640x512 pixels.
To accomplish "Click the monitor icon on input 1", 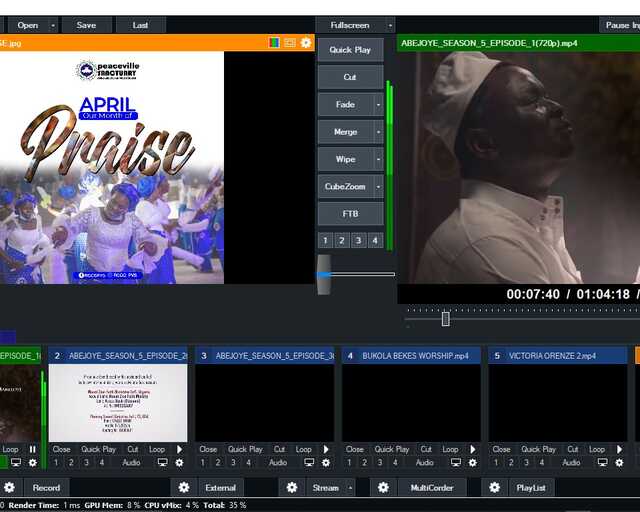I will click(16, 463).
